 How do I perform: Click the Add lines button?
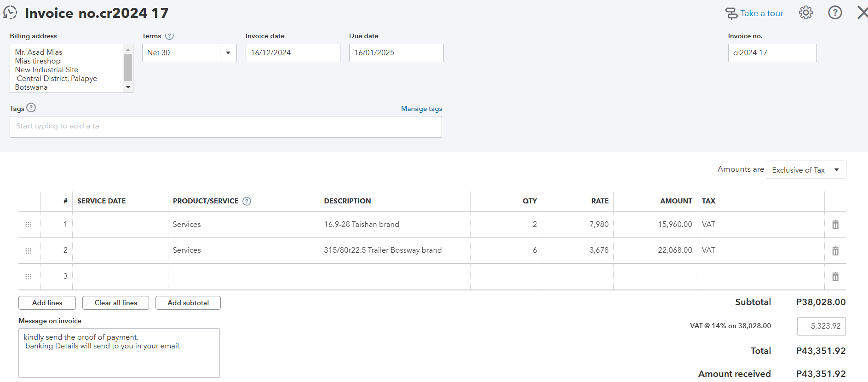tap(47, 303)
